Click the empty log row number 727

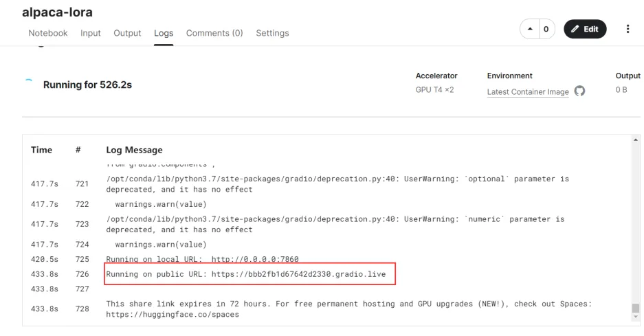point(82,289)
